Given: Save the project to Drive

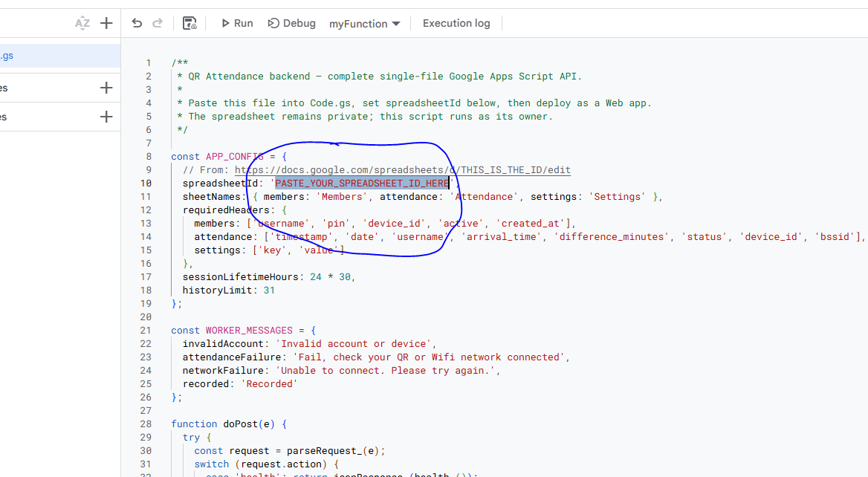Looking at the screenshot, I should point(190,23).
